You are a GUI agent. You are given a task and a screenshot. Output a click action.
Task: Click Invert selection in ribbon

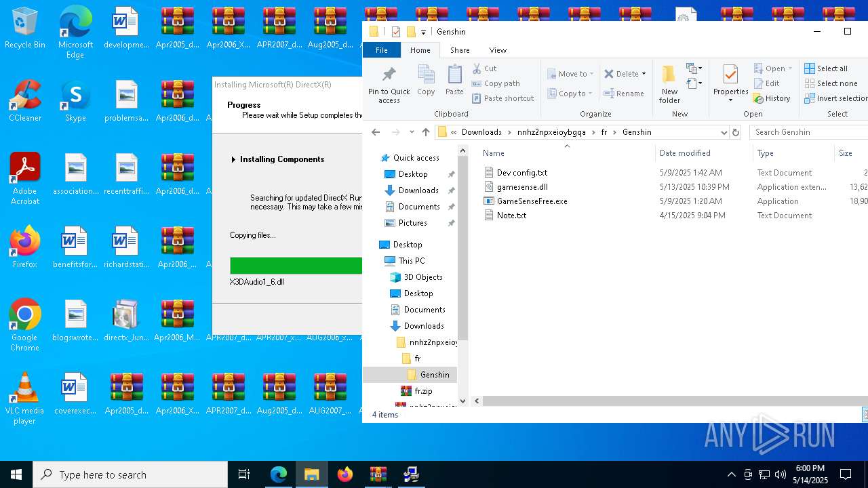coord(836,98)
